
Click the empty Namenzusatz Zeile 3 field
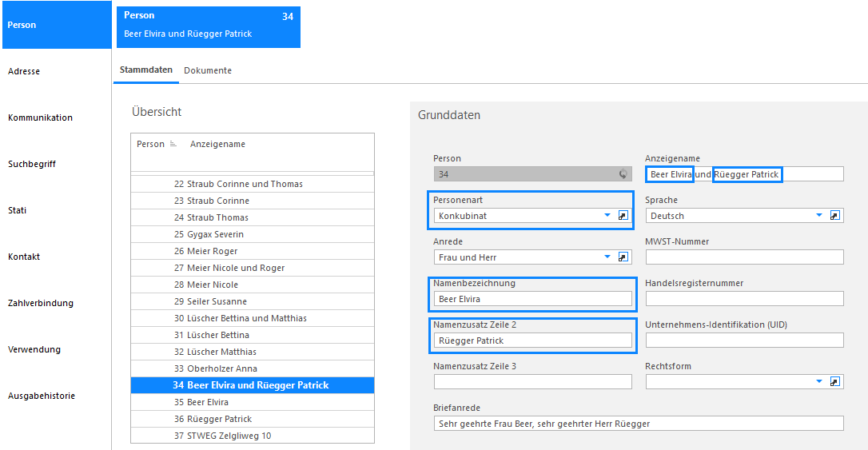(x=532, y=381)
